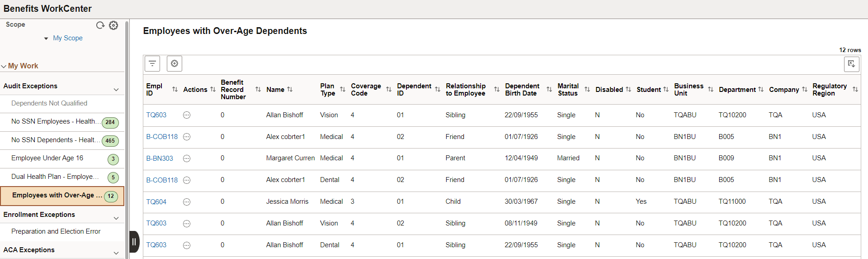Select Preparation and Election Error item

pyautogui.click(x=56, y=231)
